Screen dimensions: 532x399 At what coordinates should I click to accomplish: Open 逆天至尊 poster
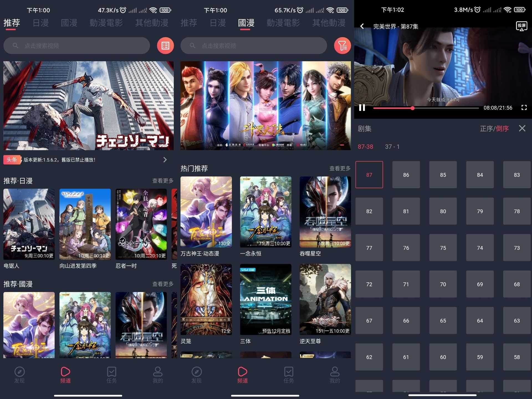coord(325,300)
